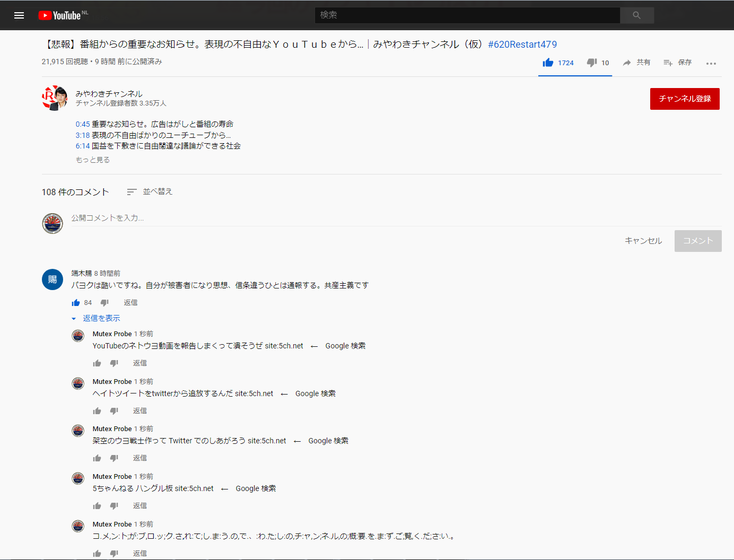Image resolution: width=734 pixels, height=560 pixels.
Task: Click the YouTube logo home icon
Action: [59, 15]
